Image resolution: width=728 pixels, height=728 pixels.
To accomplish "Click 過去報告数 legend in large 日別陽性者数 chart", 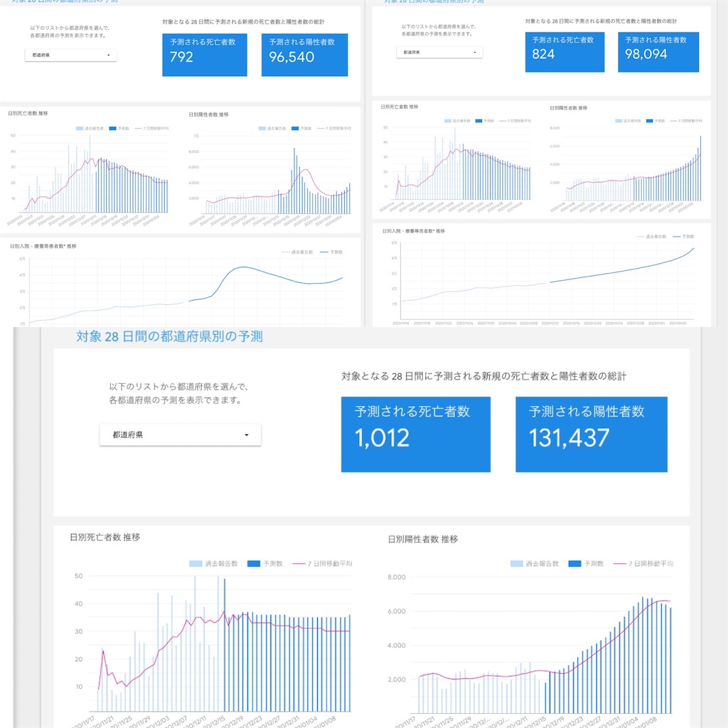I will pyautogui.click(x=535, y=564).
